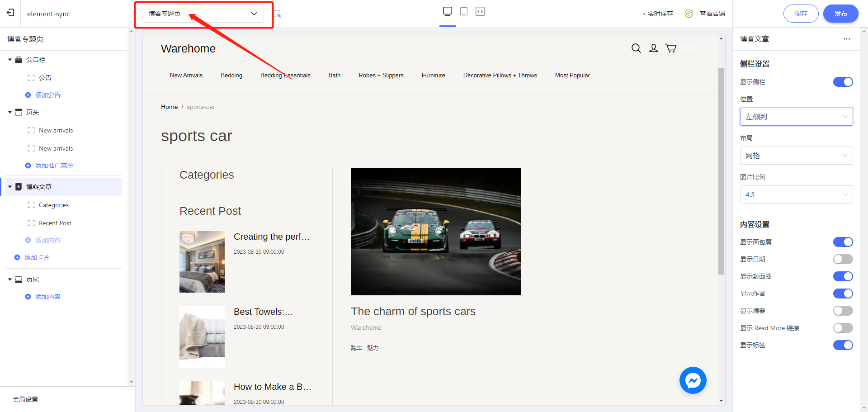
Task: Click the bedroom post thumbnail
Action: (202, 262)
